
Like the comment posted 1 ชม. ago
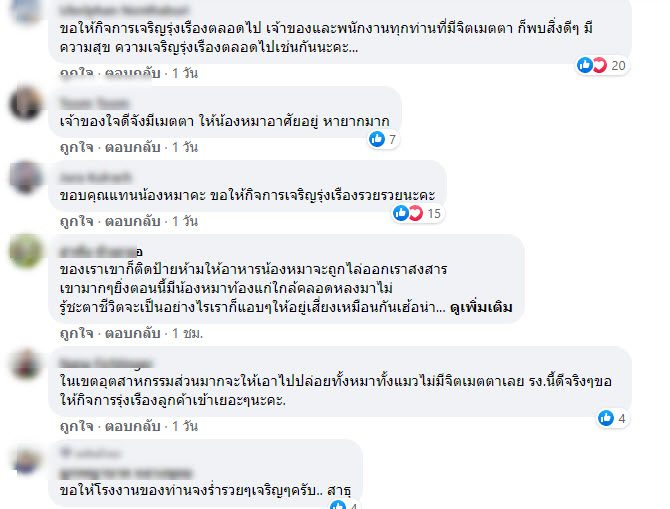76,333
